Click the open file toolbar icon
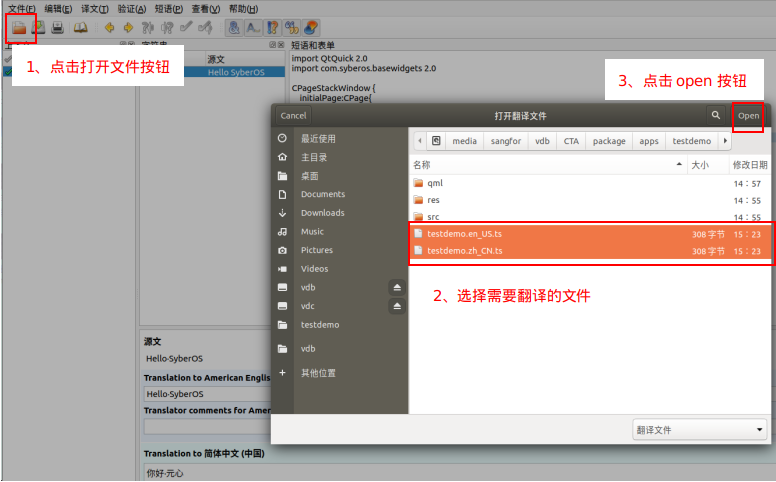This screenshot has height=482, width=776. 19,27
